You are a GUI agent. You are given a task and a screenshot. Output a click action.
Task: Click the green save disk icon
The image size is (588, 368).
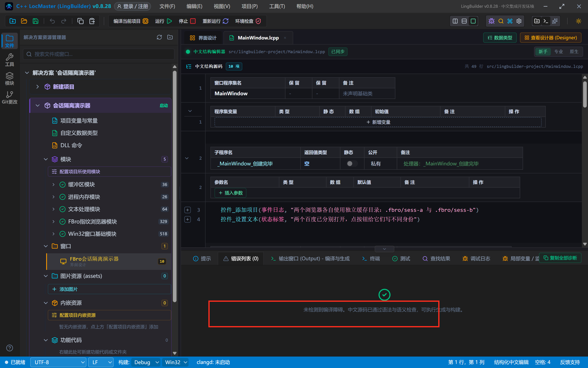pyautogui.click(x=36, y=21)
